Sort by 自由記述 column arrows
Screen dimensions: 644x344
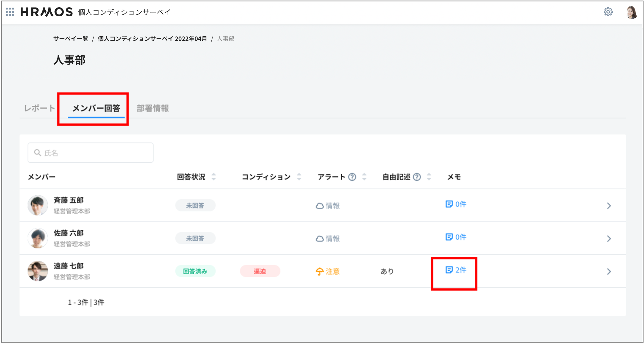pyautogui.click(x=429, y=177)
